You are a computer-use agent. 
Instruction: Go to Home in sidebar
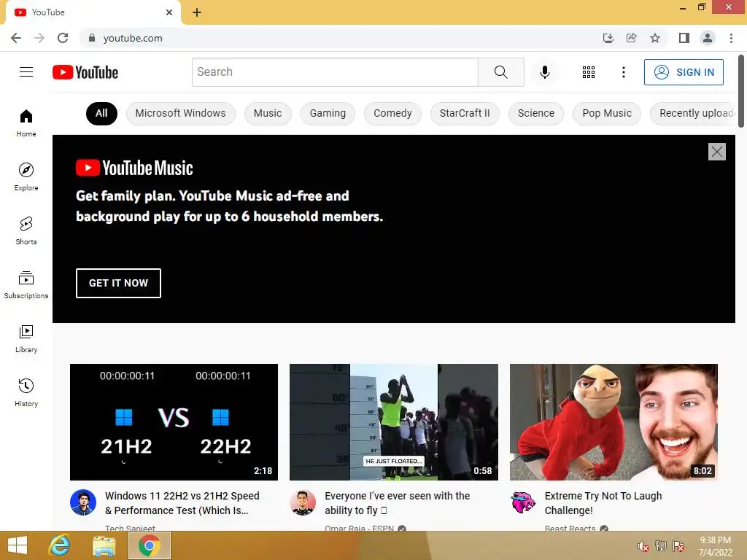pyautogui.click(x=26, y=122)
